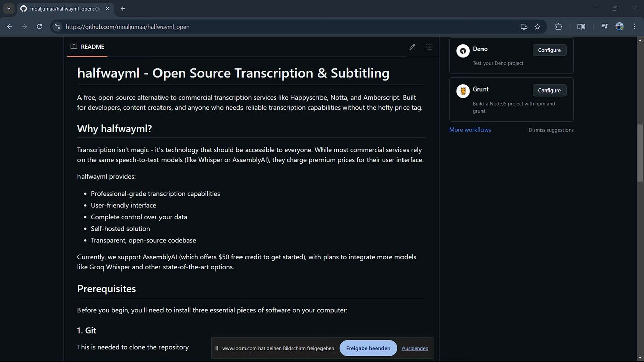Bookmark this page with the star icon

537,27
